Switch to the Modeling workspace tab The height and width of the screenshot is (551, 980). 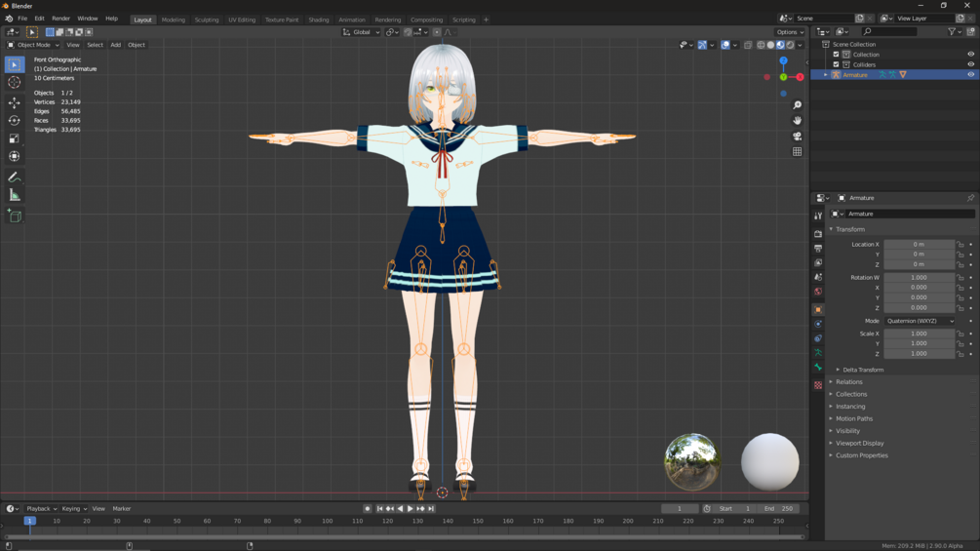point(174,20)
